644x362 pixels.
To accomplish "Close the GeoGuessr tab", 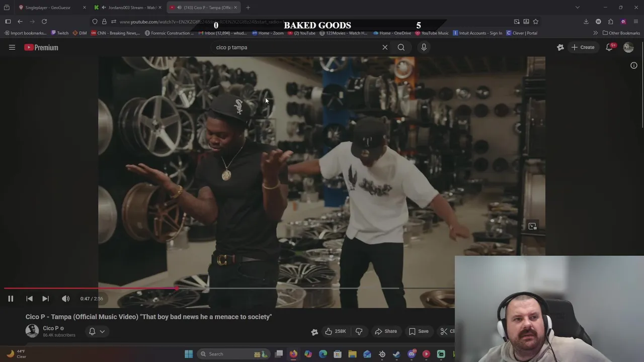I will click(84, 8).
